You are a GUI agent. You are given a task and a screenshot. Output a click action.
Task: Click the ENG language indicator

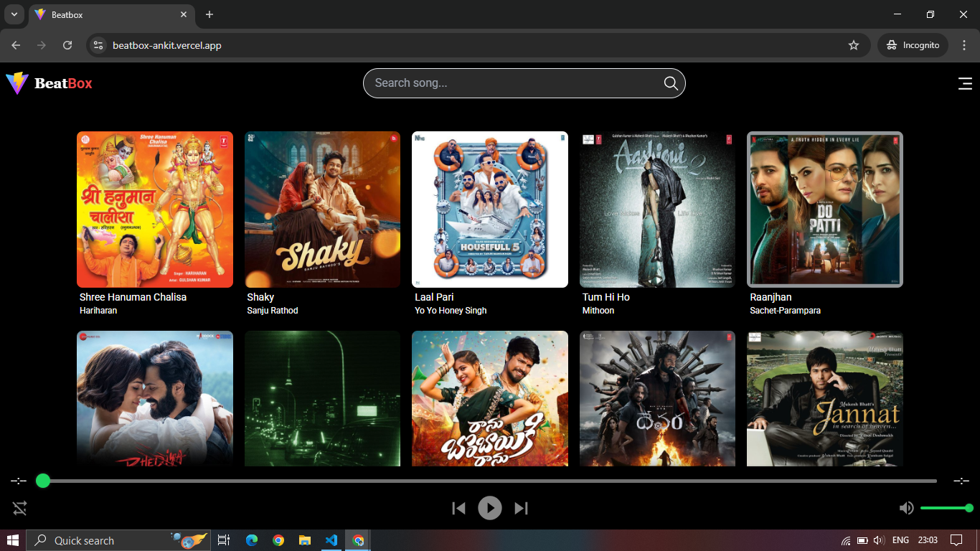pos(900,540)
